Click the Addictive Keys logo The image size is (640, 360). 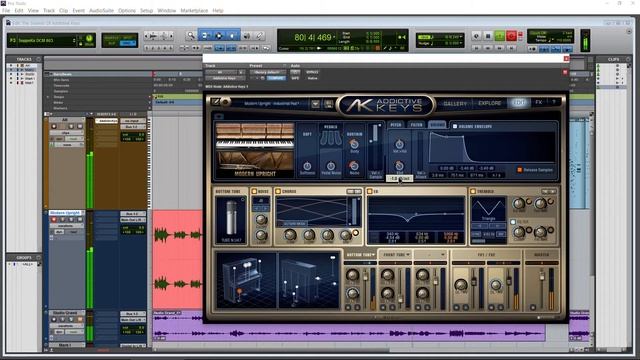(x=385, y=105)
